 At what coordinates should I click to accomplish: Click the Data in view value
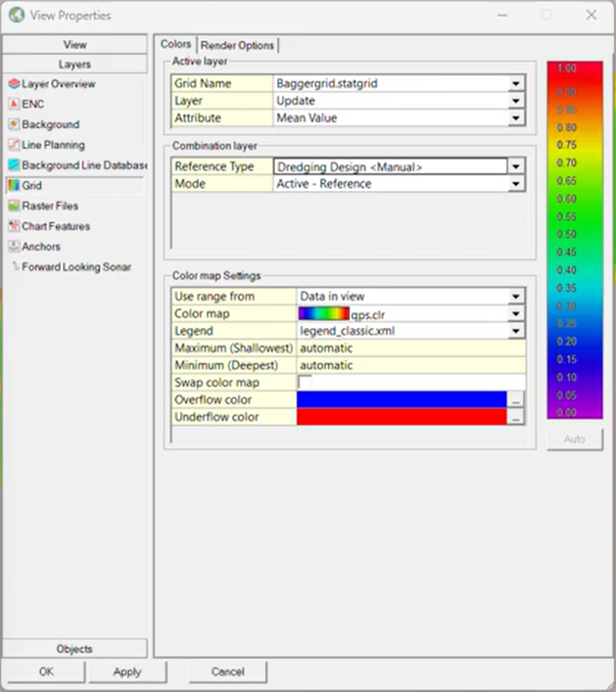(x=332, y=297)
